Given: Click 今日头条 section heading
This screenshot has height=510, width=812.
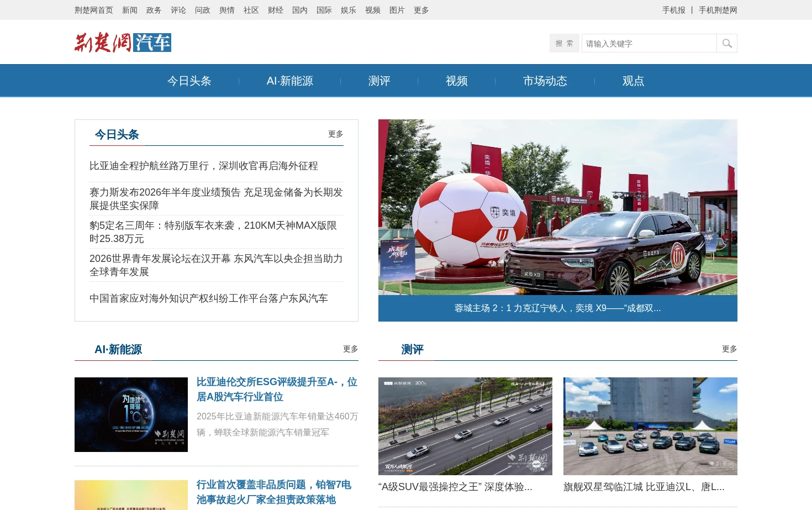Looking at the screenshot, I should (x=117, y=134).
